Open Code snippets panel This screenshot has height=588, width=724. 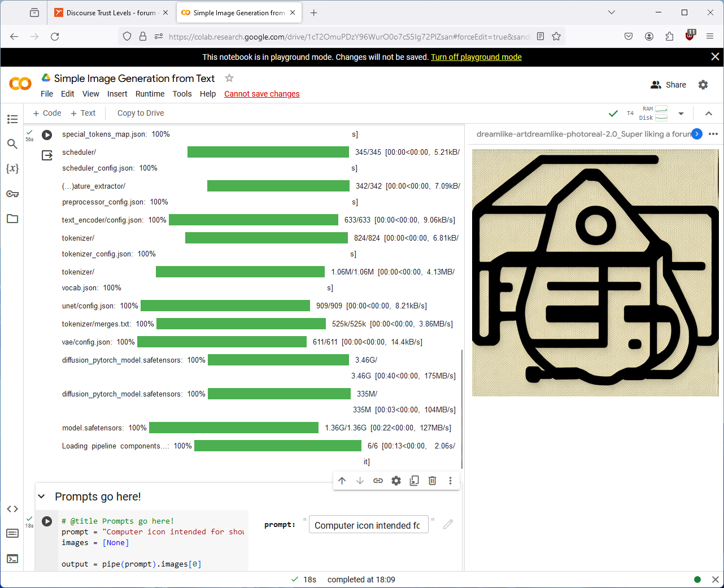click(12, 509)
